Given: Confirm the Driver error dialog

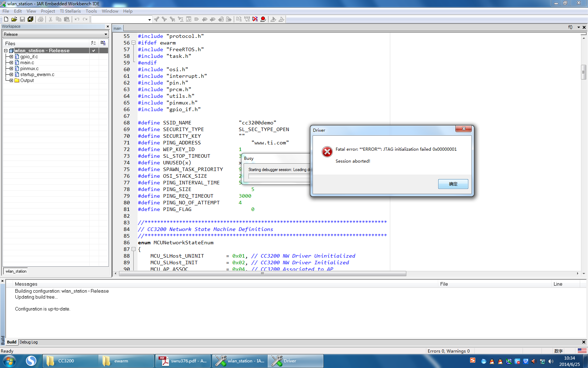Looking at the screenshot, I should tap(453, 184).
